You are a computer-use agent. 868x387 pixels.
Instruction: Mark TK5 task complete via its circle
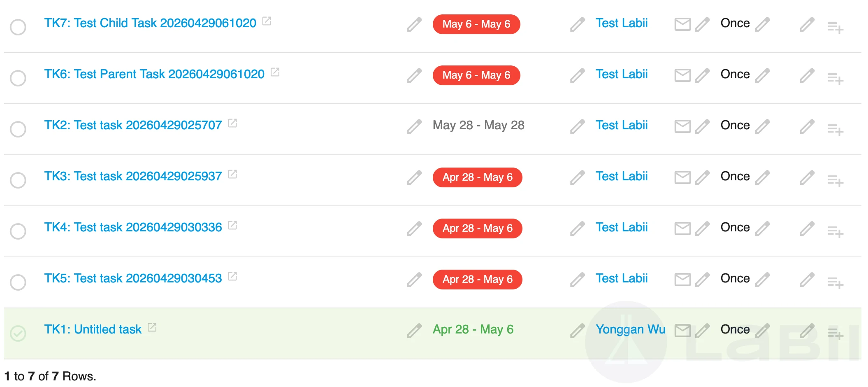tap(18, 282)
